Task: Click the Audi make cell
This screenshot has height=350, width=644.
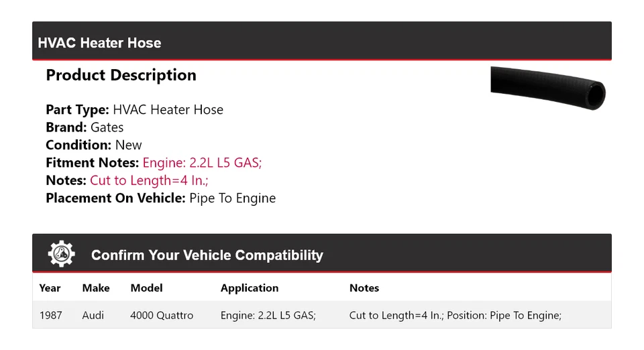Action: (93, 315)
